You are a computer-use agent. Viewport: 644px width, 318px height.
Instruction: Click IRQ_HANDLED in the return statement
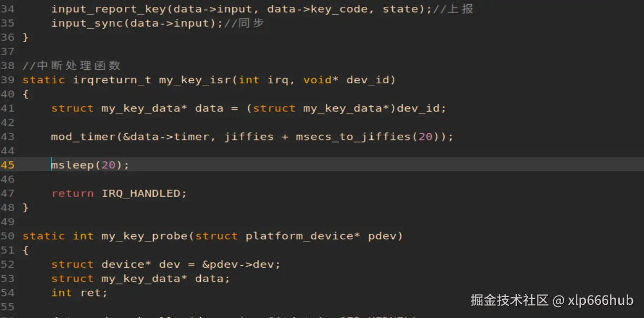coord(141,193)
